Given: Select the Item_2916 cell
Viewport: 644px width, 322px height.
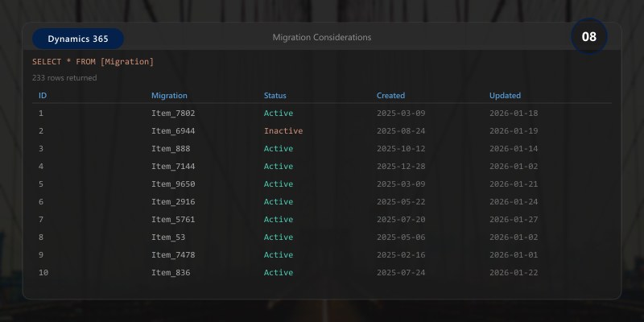Looking at the screenshot, I should click(173, 201).
